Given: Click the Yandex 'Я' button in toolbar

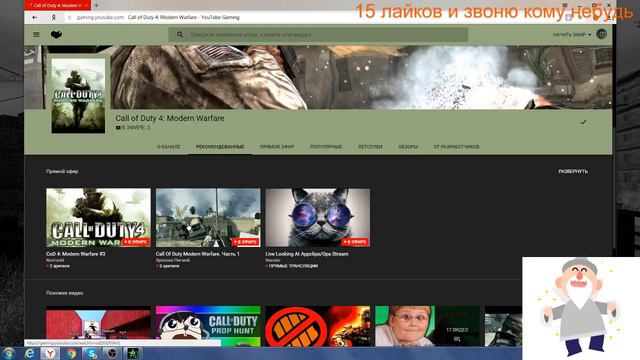Looking at the screenshot, I should tap(53, 17).
